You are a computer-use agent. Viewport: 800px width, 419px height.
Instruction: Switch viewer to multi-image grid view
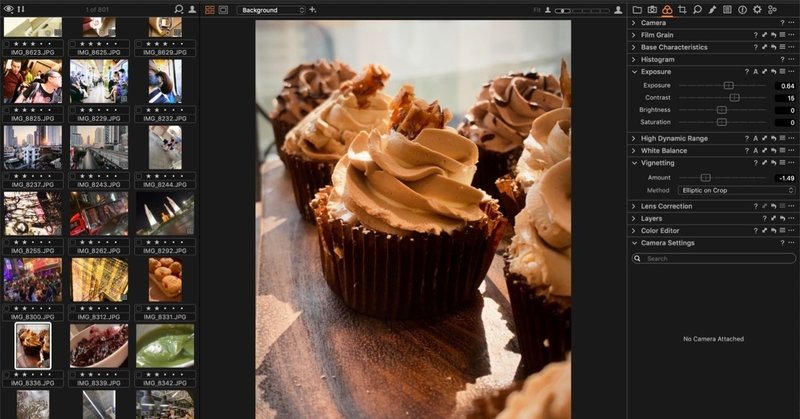point(210,10)
